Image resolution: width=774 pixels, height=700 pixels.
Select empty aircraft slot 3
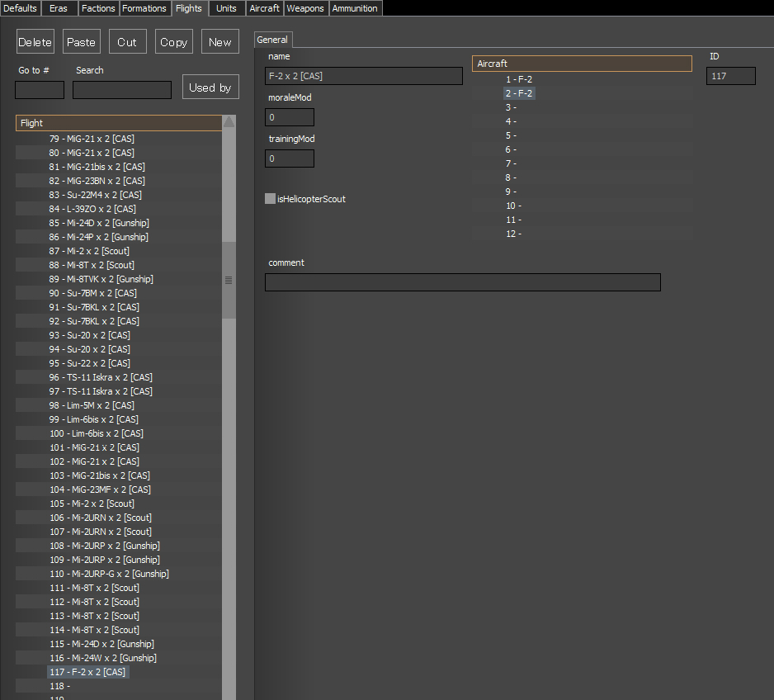tap(511, 107)
